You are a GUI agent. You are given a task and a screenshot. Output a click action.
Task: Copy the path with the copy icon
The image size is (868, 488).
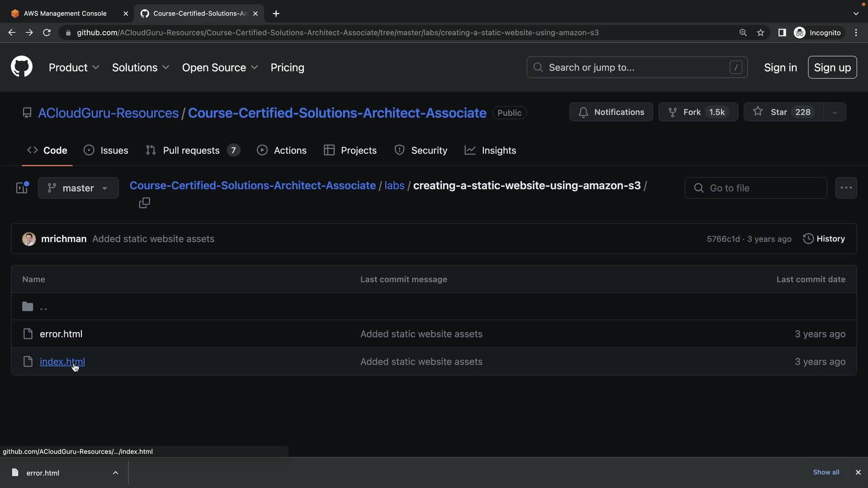click(x=144, y=203)
